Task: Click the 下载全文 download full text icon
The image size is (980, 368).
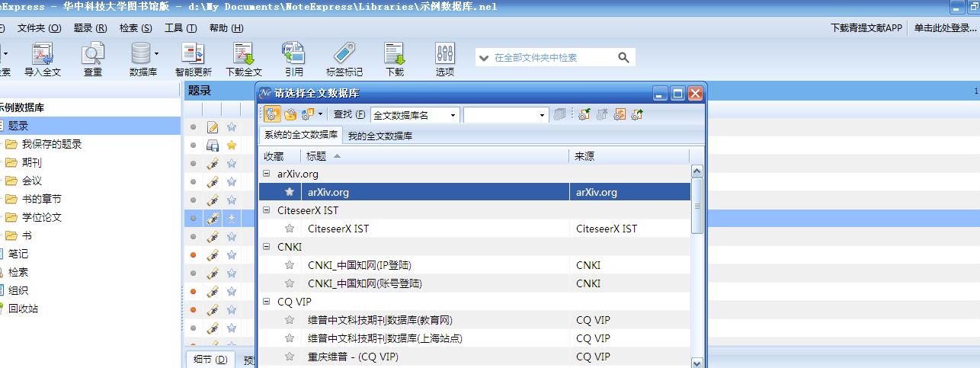Action: (x=244, y=54)
